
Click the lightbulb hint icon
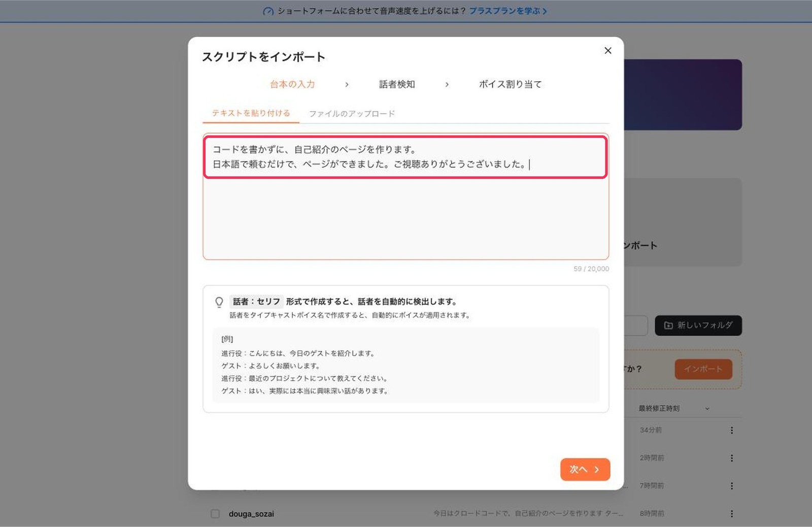coord(219,302)
